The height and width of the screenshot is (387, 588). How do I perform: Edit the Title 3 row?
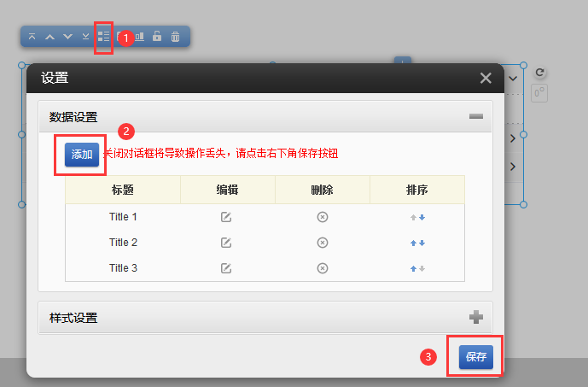pyautogui.click(x=226, y=268)
